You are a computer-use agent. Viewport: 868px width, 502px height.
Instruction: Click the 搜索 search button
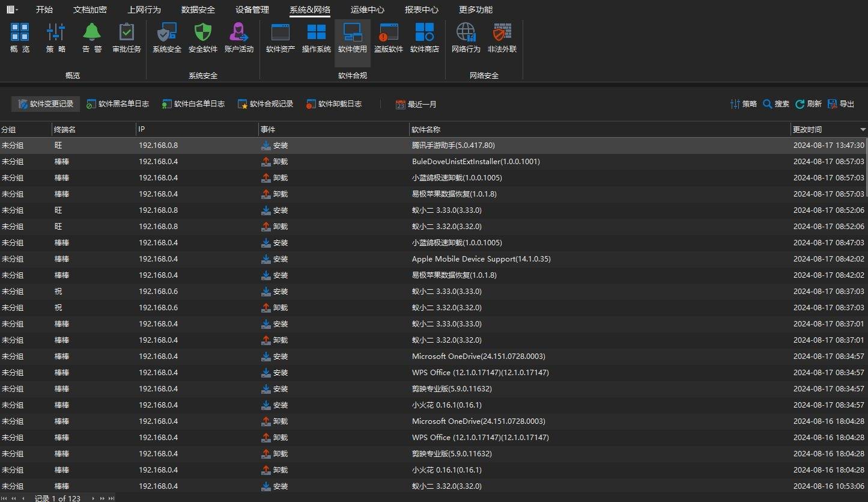tap(776, 104)
